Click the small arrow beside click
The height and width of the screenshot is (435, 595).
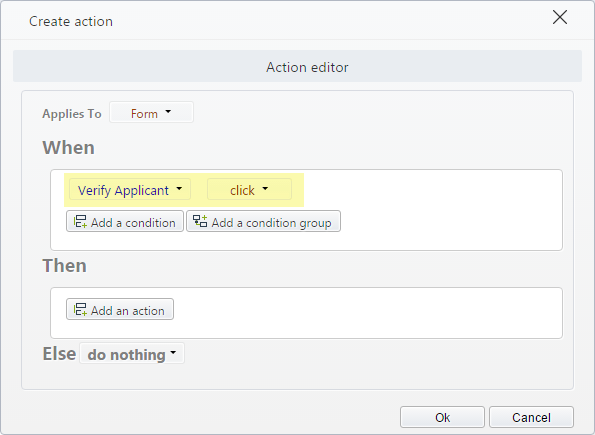pos(265,188)
